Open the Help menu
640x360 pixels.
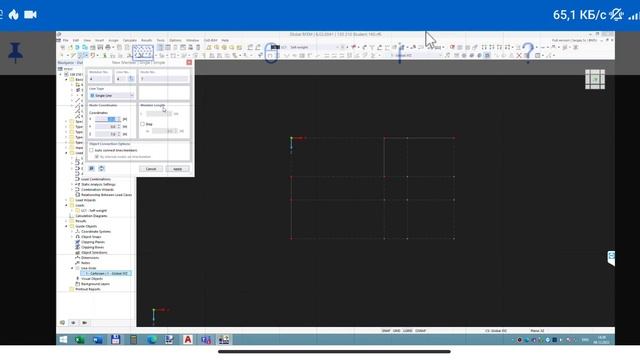[x=225, y=40]
